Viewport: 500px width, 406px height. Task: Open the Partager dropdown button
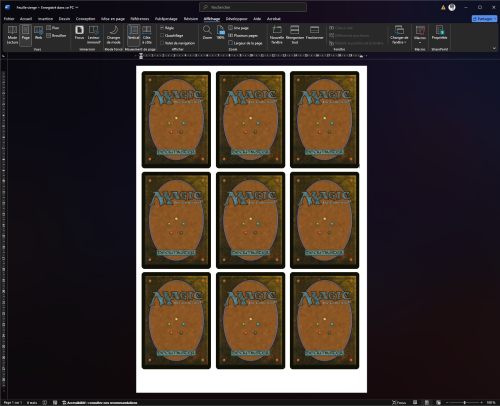point(484,19)
